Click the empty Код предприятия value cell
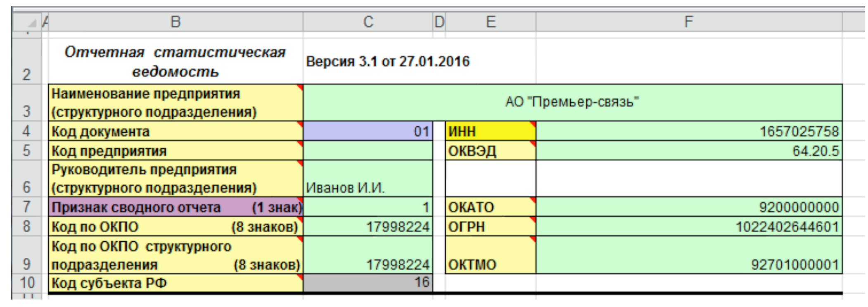Screen dimensions: 868x307 [368, 151]
